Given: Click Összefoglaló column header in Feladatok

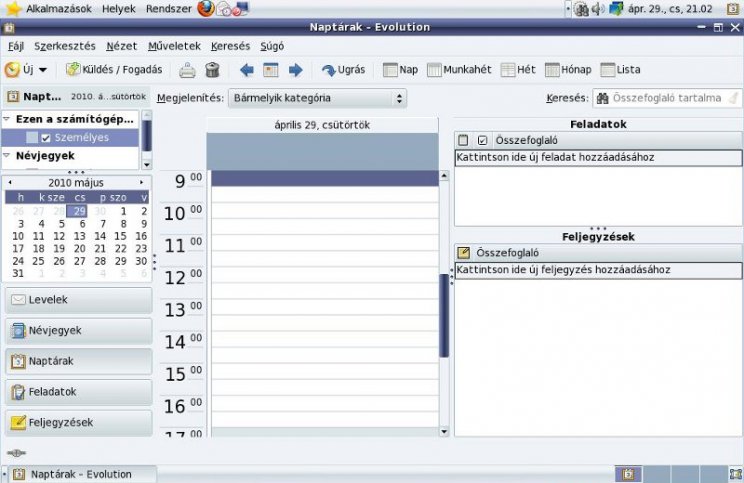Looking at the screenshot, I should pos(526,140).
